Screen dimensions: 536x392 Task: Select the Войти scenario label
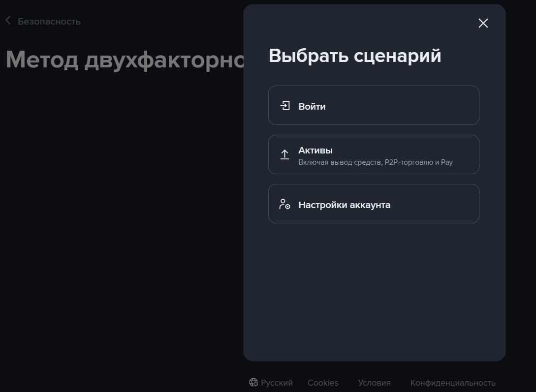pos(312,106)
